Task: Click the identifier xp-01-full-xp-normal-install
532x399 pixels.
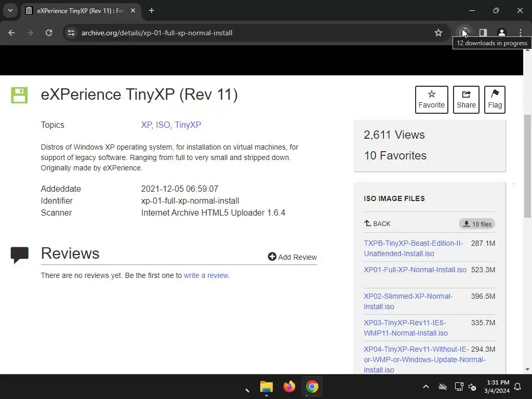Action: 190,201
